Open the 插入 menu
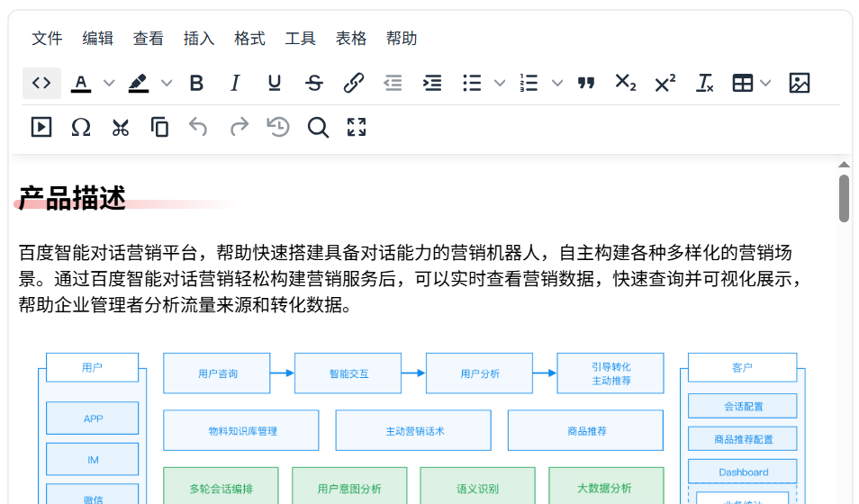The image size is (859, 504). [x=199, y=39]
